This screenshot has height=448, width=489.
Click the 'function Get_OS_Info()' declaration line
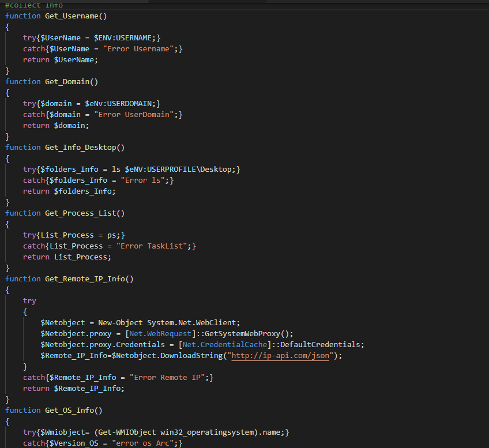[54, 411]
